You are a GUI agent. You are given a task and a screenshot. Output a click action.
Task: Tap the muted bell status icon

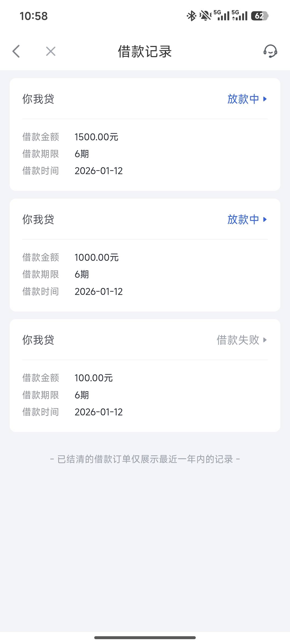click(x=205, y=16)
